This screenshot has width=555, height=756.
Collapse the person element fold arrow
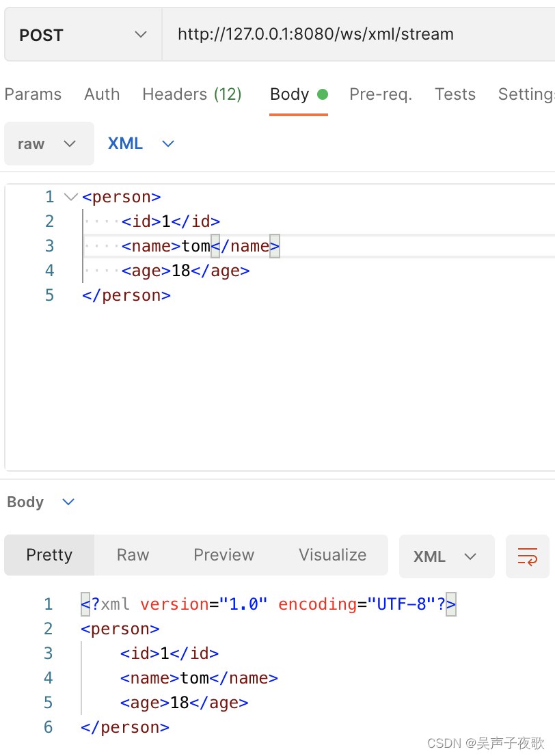pyautogui.click(x=71, y=197)
